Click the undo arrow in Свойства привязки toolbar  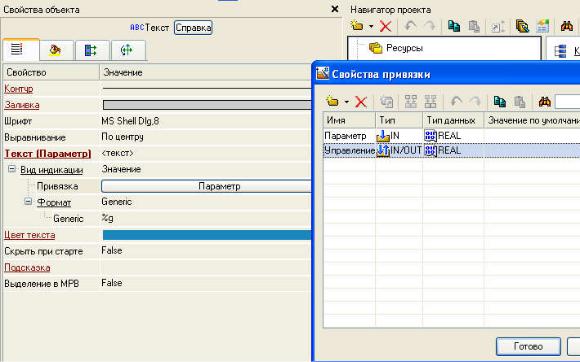click(x=456, y=102)
